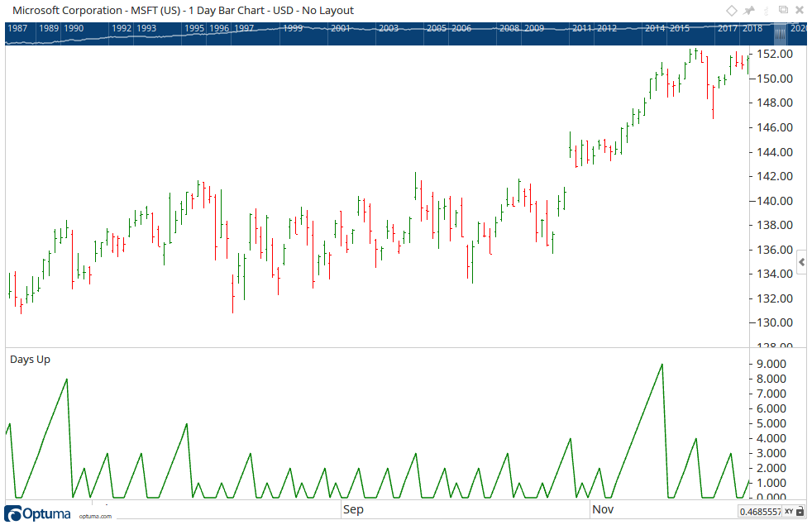Click 1987 on the overview timeline
The height and width of the screenshot is (525, 812).
click(17, 28)
